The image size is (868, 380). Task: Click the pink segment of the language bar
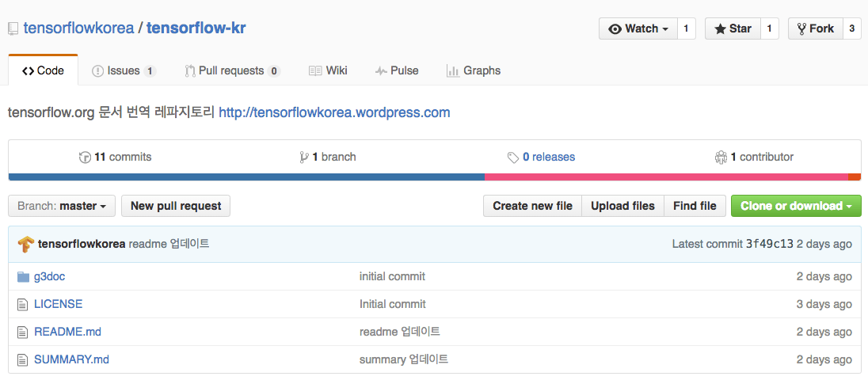coord(667,177)
